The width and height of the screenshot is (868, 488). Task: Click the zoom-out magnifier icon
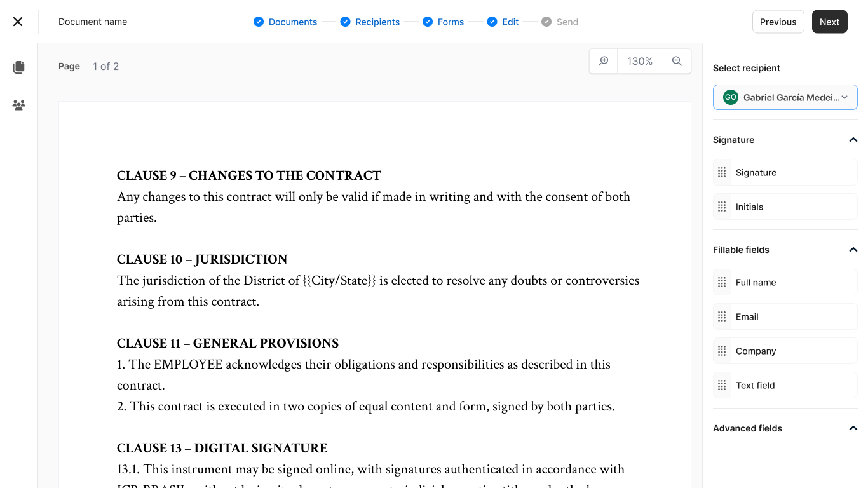[x=677, y=60]
